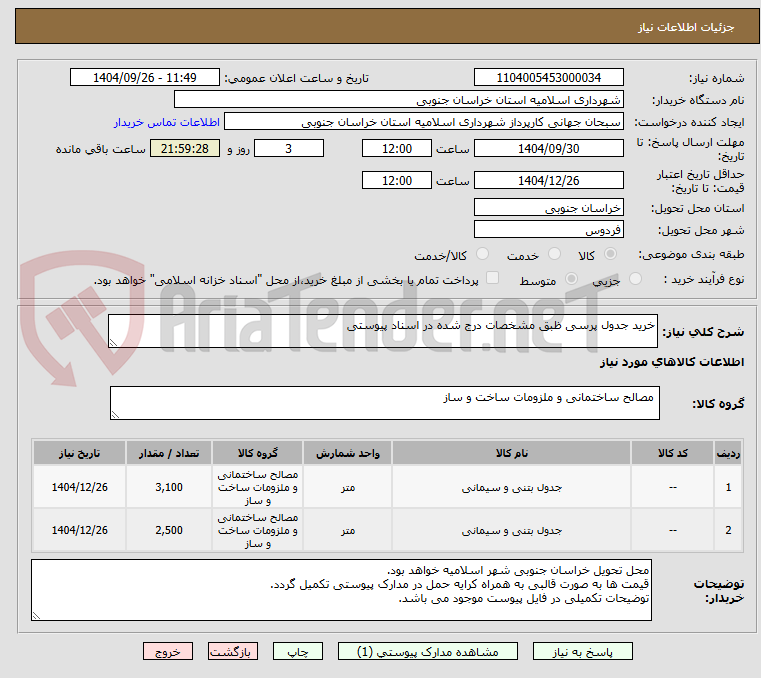Click quantity 2,500 in row 2
This screenshot has width=761, height=678.
169,530
